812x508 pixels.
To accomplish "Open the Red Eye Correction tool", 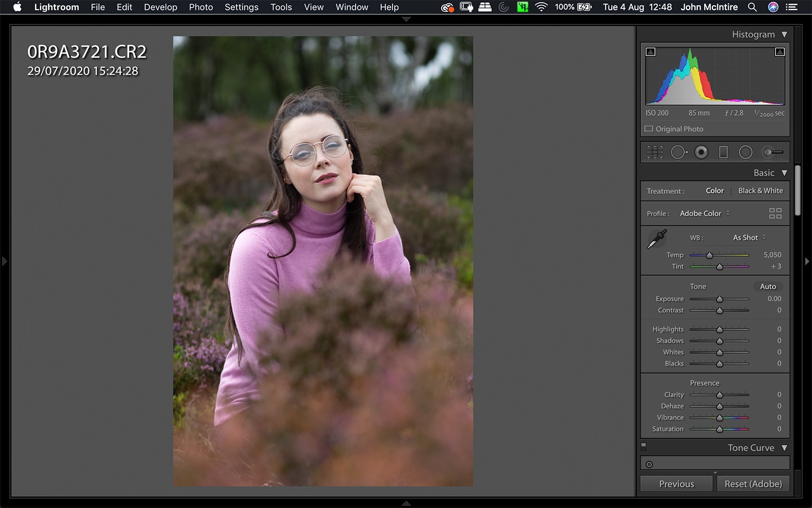I will pyautogui.click(x=701, y=152).
